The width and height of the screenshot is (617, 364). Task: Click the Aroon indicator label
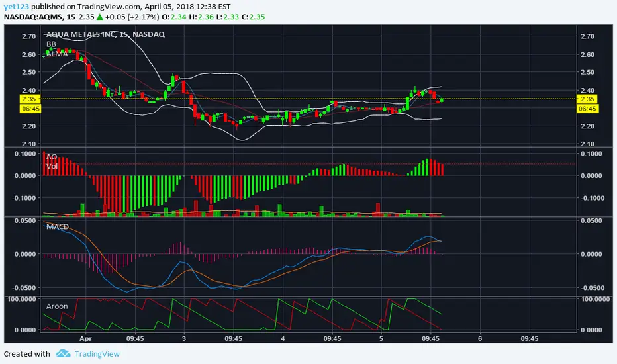(x=57, y=306)
